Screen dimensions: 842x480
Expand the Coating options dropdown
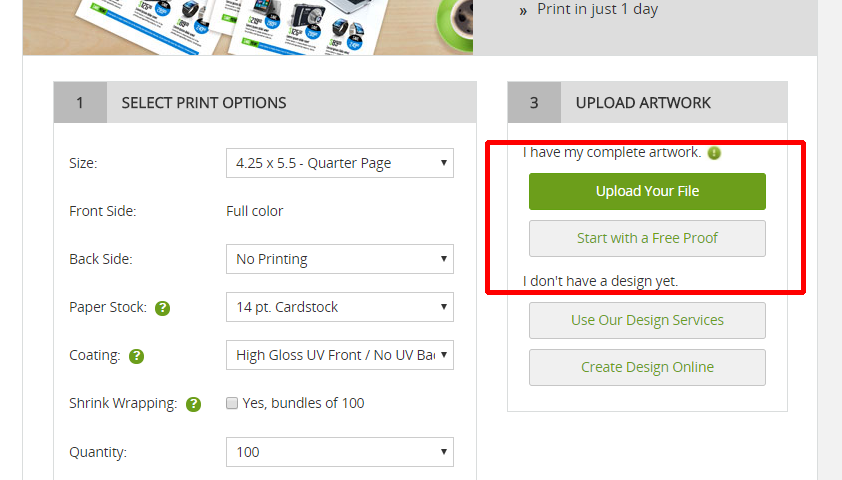point(340,355)
